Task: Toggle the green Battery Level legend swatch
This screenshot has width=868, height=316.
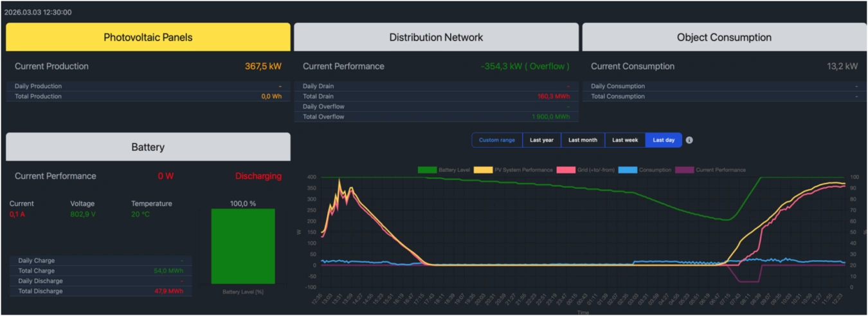Action: click(427, 170)
